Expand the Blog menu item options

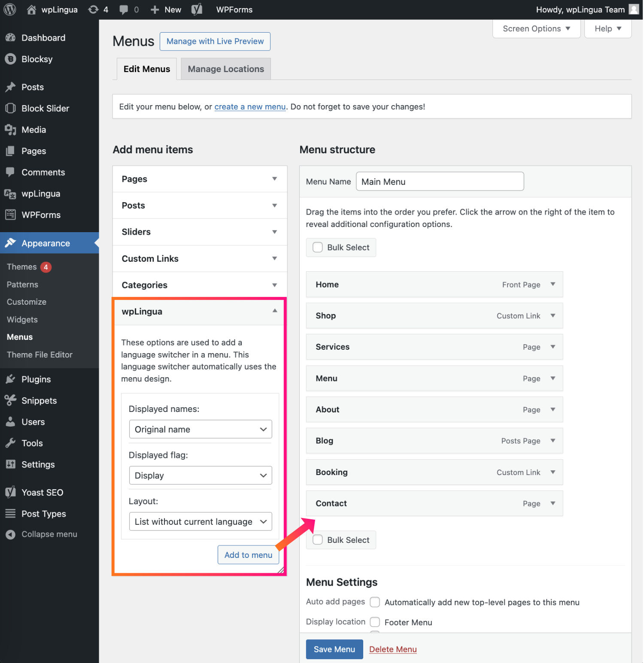click(x=553, y=441)
